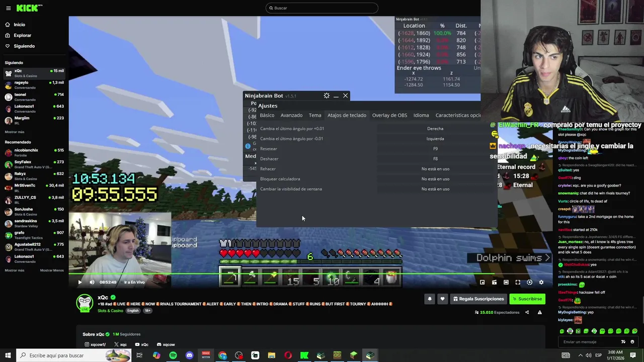644x362 pixels.
Task: Toggle notifications bell for xQc
Action: 430,299
